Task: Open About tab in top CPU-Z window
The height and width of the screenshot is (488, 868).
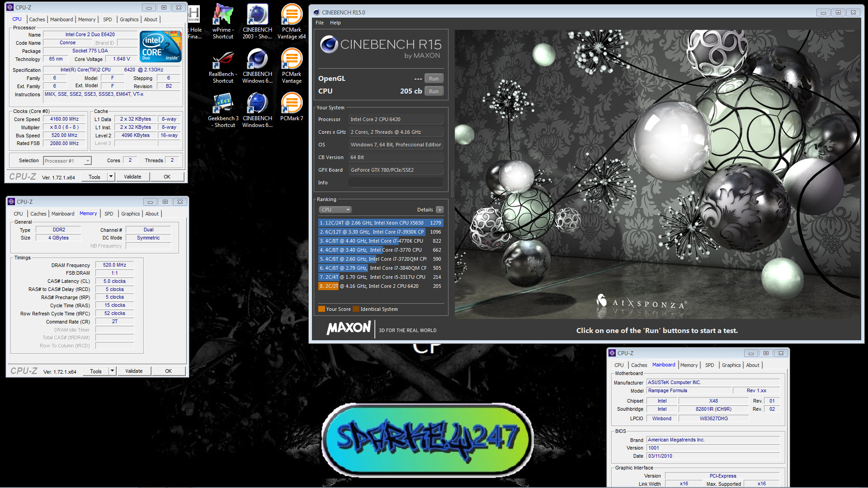Action: [151, 19]
